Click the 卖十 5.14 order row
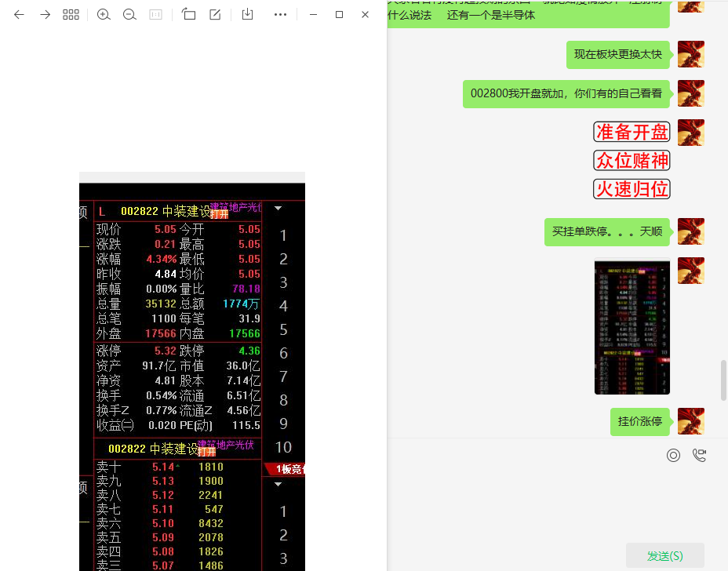Image resolution: width=728 pixels, height=571 pixels. click(x=160, y=467)
